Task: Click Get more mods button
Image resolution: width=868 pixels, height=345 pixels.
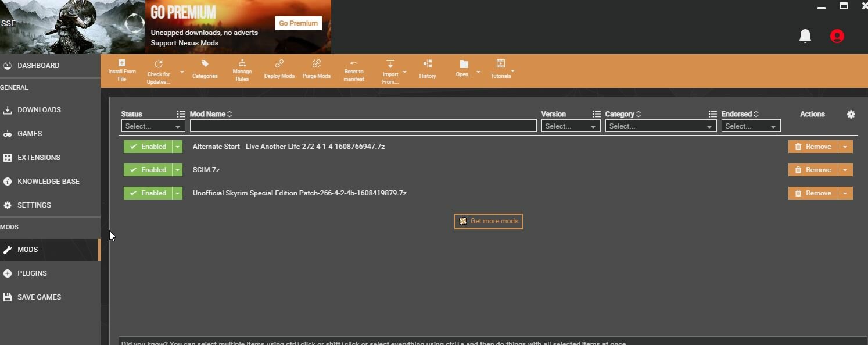Action: tap(488, 221)
